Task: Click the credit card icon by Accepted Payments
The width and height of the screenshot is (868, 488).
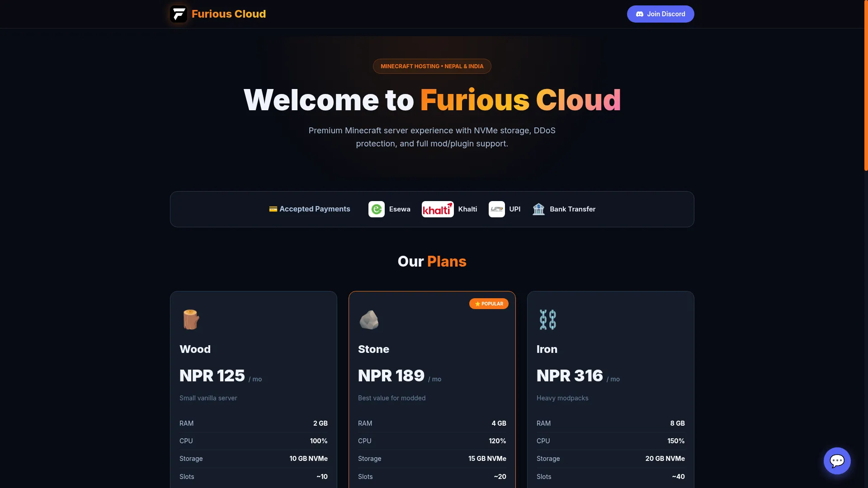Action: pos(273,209)
